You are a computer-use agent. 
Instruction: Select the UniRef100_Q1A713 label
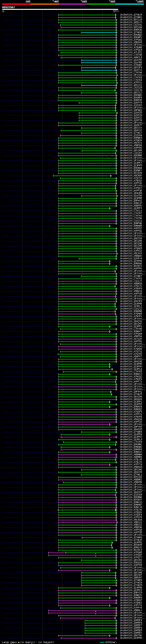[131, 70]
